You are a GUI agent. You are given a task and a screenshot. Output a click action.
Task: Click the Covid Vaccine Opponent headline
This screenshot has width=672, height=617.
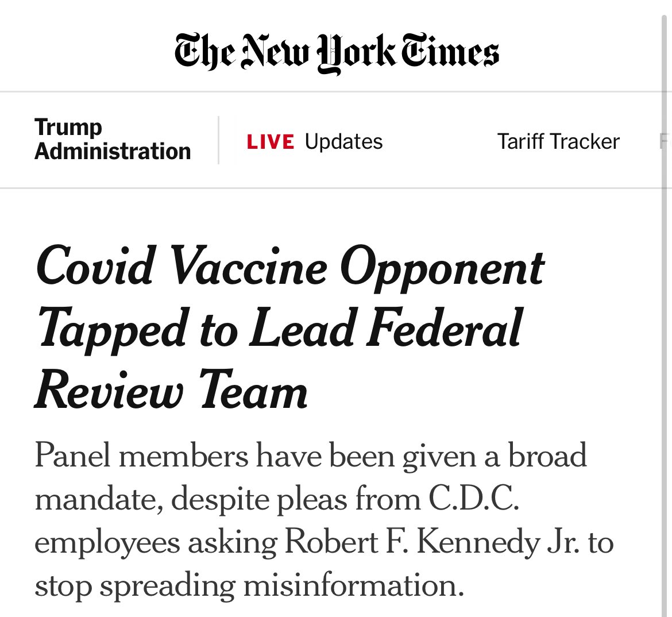coord(289,329)
